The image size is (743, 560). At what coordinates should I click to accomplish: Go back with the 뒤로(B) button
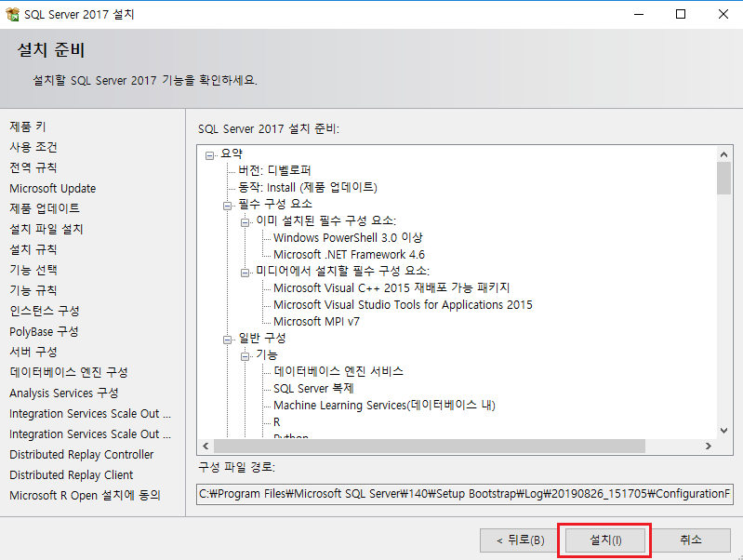[x=521, y=540]
